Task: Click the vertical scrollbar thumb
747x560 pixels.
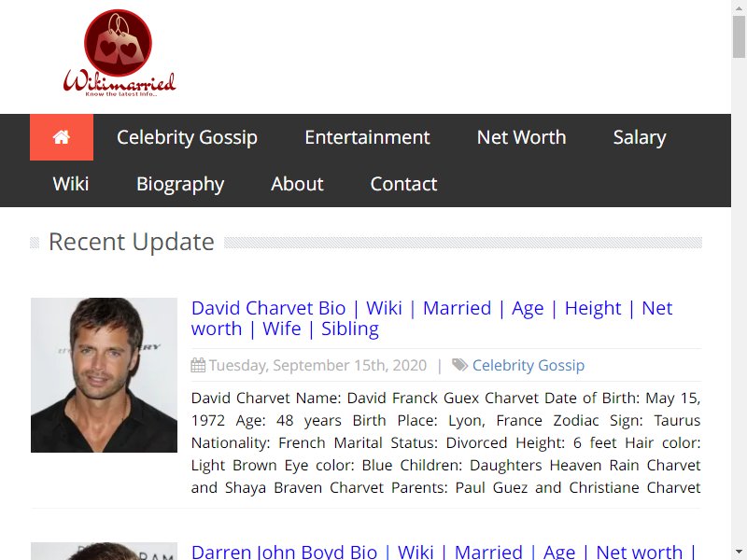Action: [739, 37]
